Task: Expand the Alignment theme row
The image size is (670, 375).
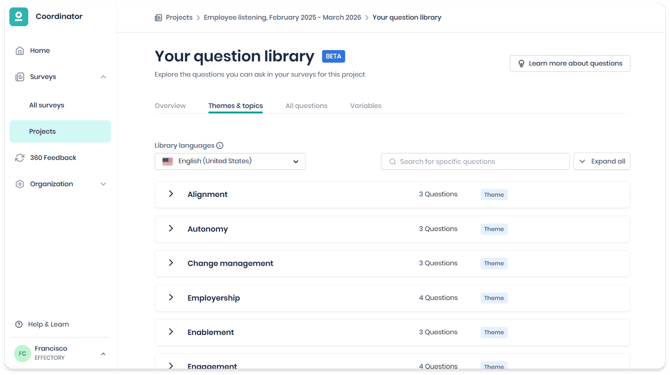Action: (x=170, y=194)
